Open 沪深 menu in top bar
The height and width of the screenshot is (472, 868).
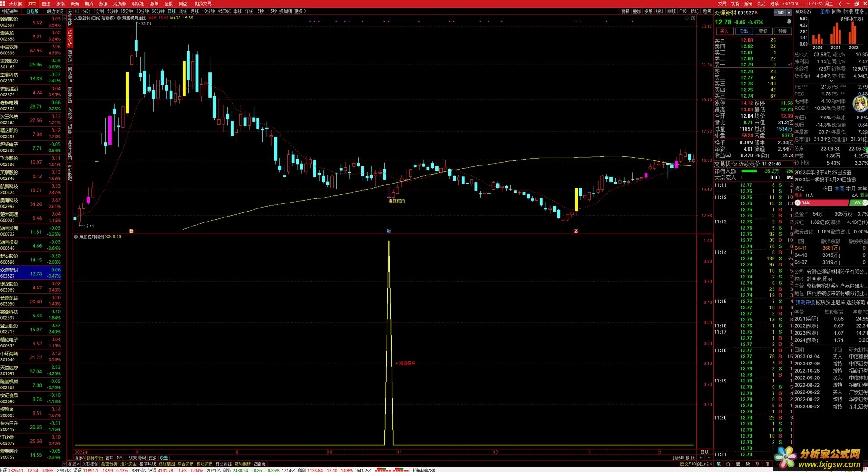(x=32, y=4)
